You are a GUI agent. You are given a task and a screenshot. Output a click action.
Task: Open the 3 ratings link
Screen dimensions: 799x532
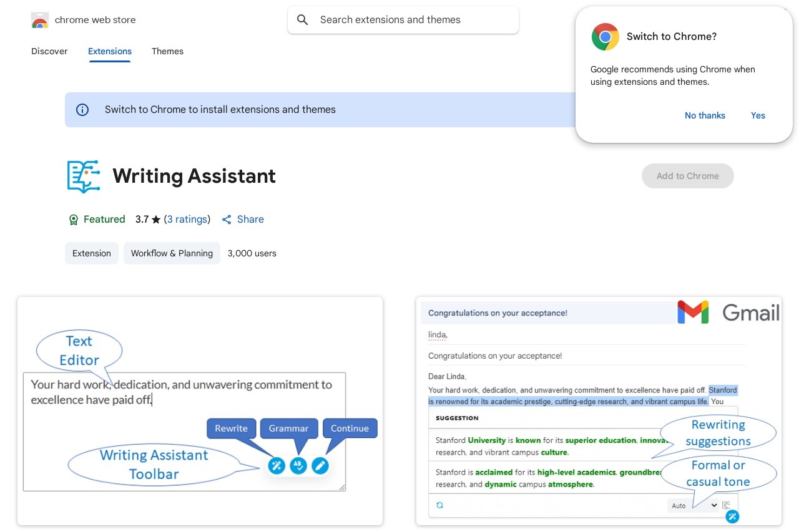coord(187,220)
